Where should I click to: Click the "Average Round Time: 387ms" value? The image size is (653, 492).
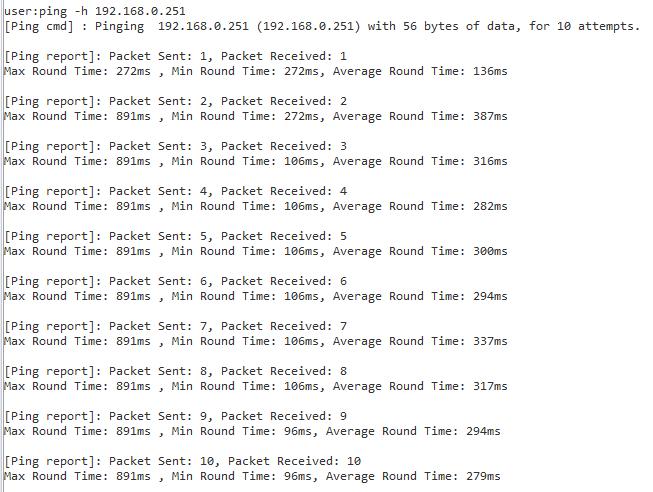click(420, 116)
